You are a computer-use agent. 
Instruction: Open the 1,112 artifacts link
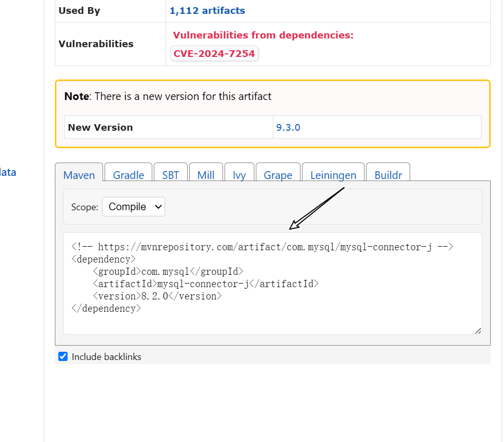click(207, 11)
